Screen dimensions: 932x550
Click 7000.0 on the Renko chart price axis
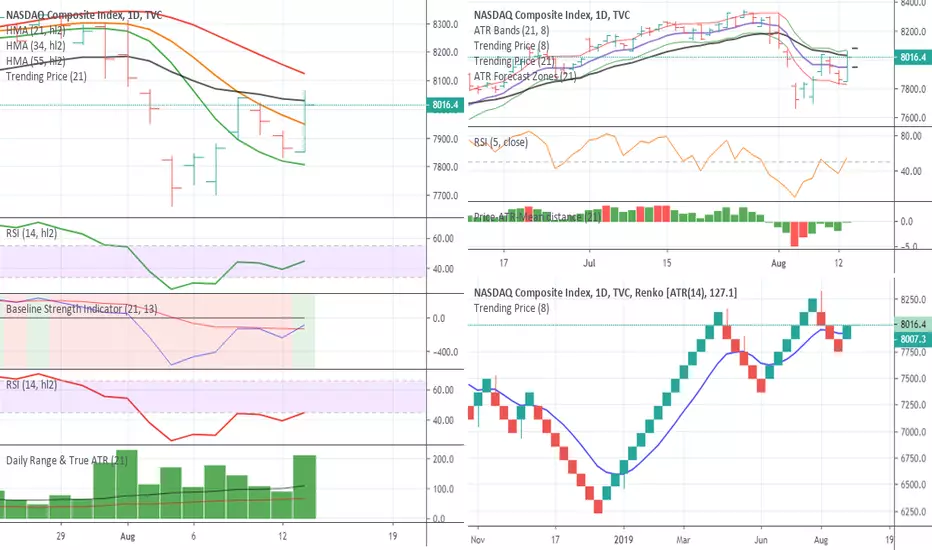(914, 432)
